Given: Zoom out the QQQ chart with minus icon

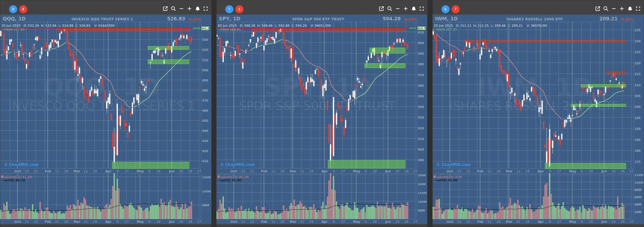Looking at the screenshot, I should click(182, 9).
